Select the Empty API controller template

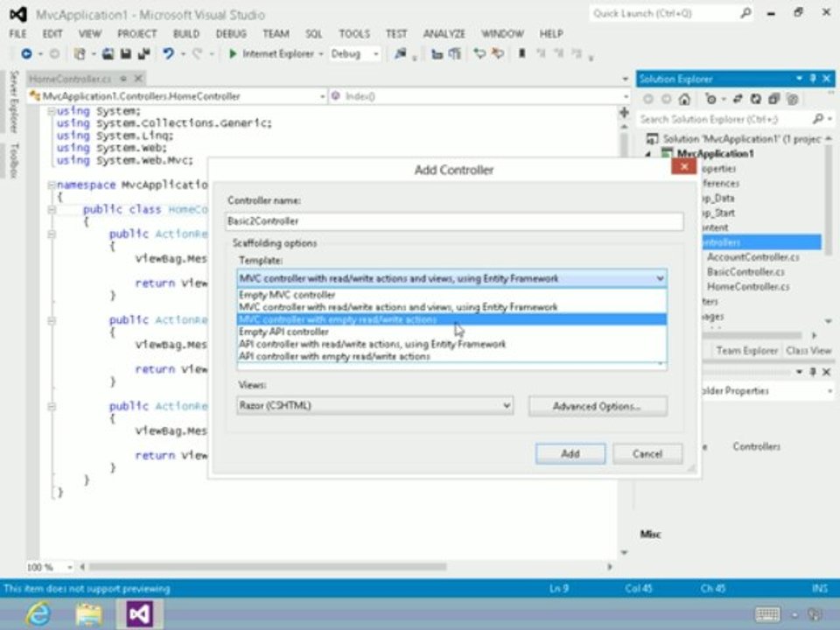click(451, 332)
